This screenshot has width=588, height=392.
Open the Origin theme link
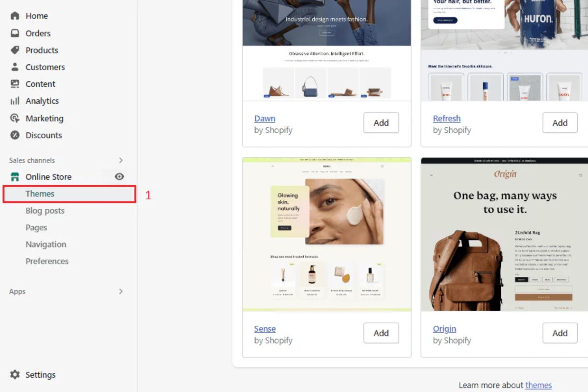pyautogui.click(x=444, y=329)
